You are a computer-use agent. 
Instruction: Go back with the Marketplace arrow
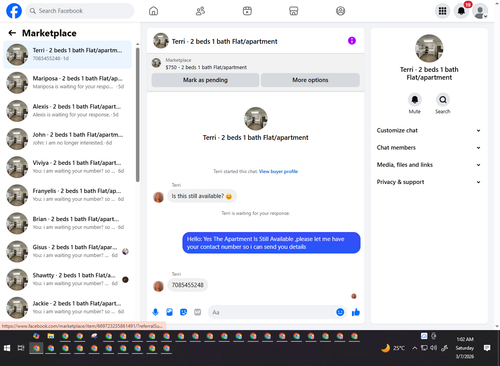[x=12, y=33]
